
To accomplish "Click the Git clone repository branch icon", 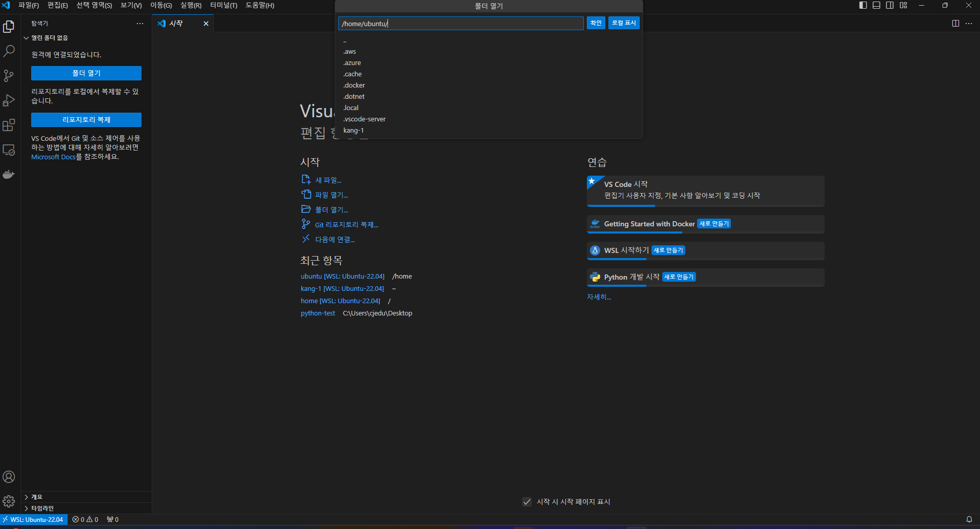I will click(x=306, y=224).
